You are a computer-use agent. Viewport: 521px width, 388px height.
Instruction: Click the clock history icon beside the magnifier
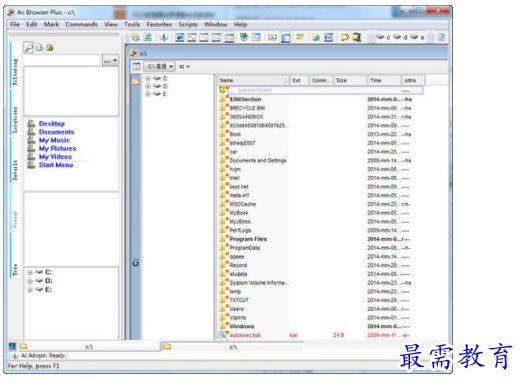39,48
